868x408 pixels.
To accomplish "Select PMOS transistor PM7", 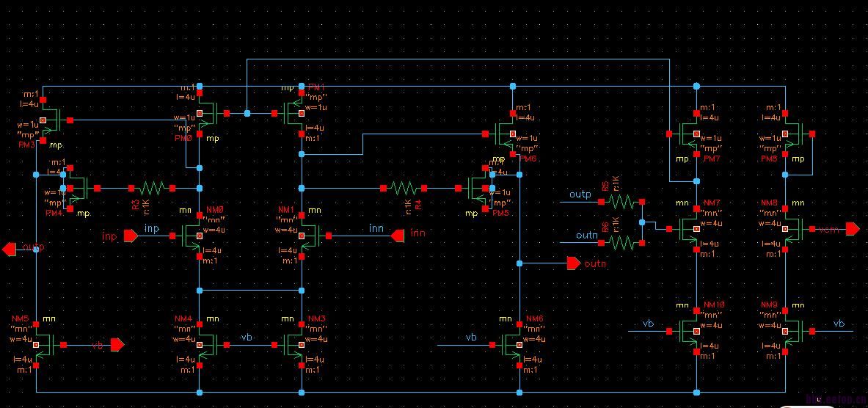I will 690,134.
